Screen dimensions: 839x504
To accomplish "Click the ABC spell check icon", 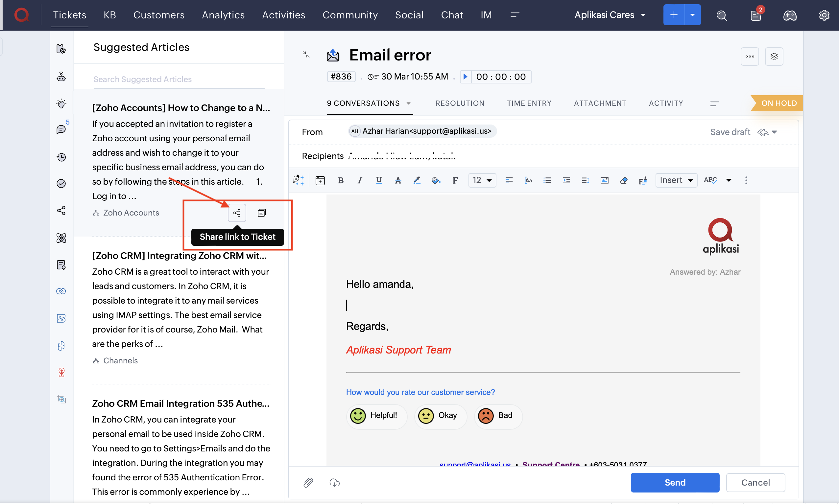I will [x=710, y=180].
